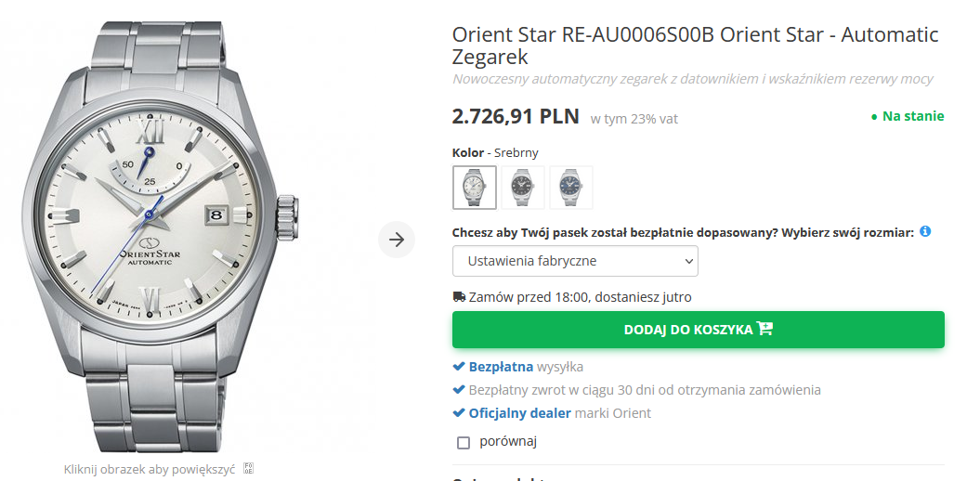Tick the porównaj checkbox
Viewport: 980px width, 481px height.
point(464,442)
